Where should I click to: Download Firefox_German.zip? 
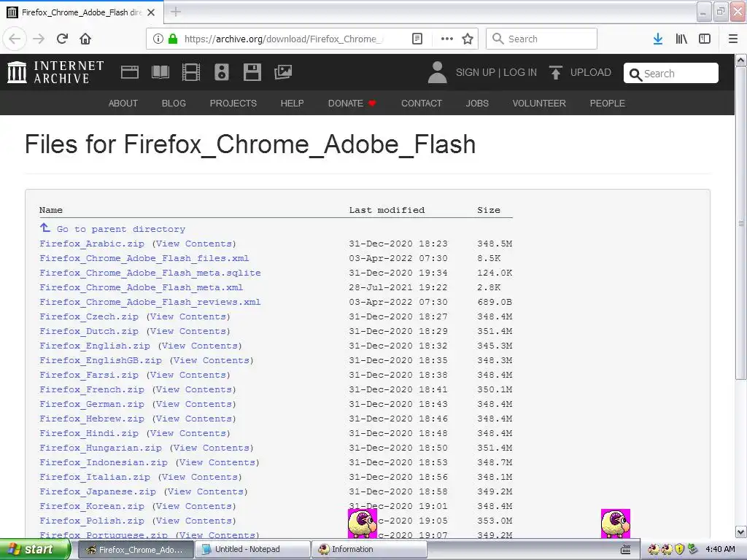tap(92, 404)
